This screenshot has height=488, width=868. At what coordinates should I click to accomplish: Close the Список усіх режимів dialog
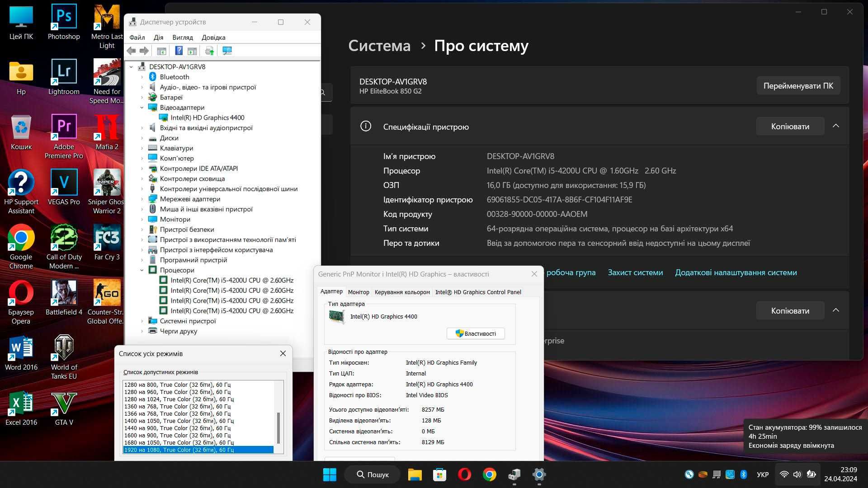(283, 353)
